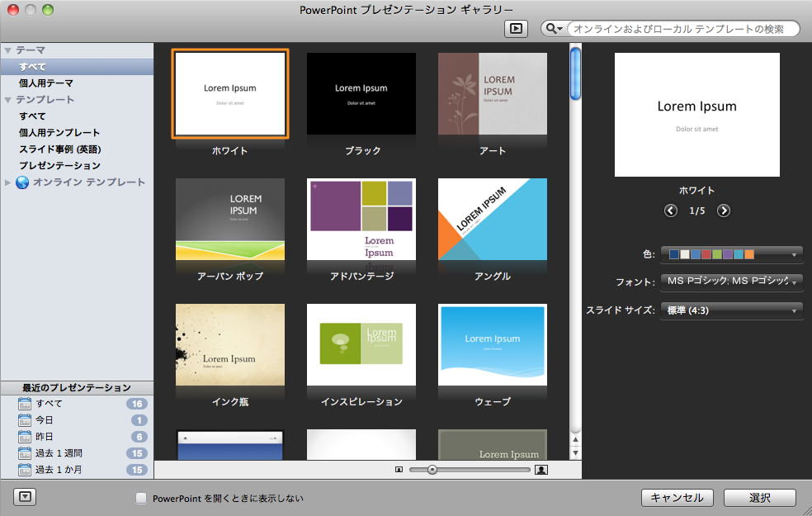Click calendar icon beside 過去 1 か月
Image resolution: width=812 pixels, height=516 pixels.
(24, 470)
